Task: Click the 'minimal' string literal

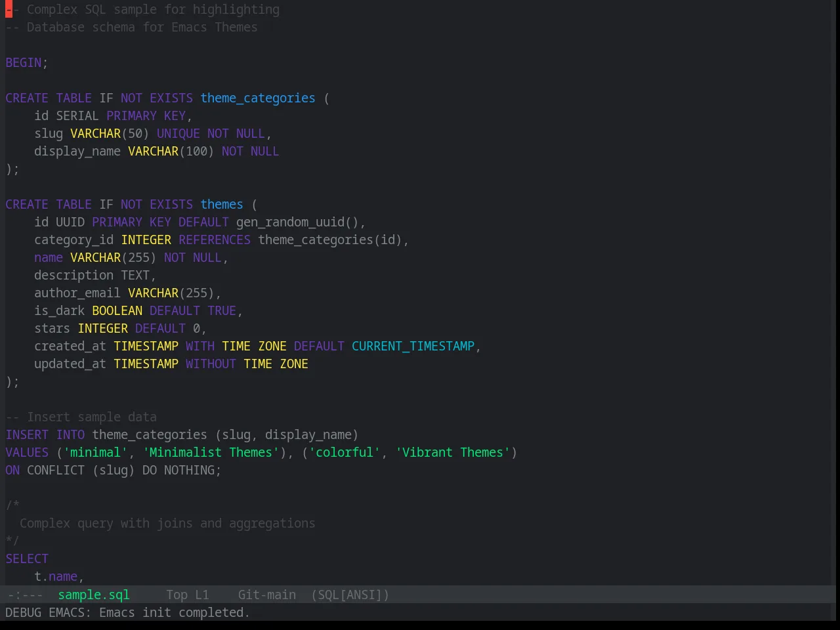Action: 96,452
